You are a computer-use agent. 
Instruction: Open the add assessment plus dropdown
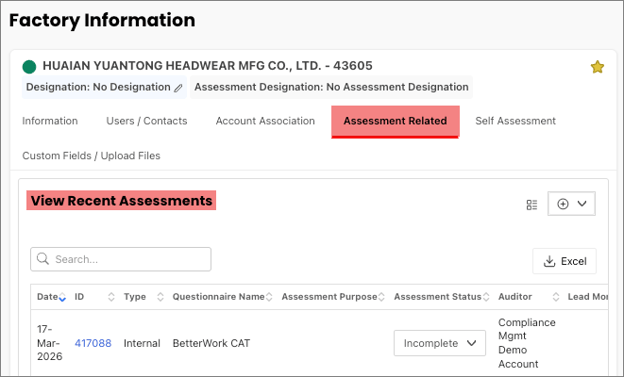[571, 204]
